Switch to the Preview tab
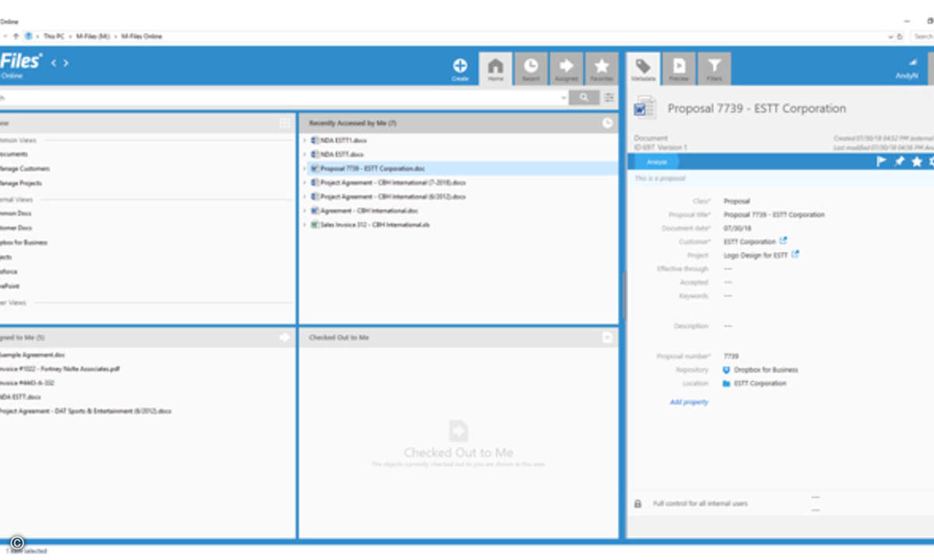This screenshot has height=560, width=934. pos(679,68)
